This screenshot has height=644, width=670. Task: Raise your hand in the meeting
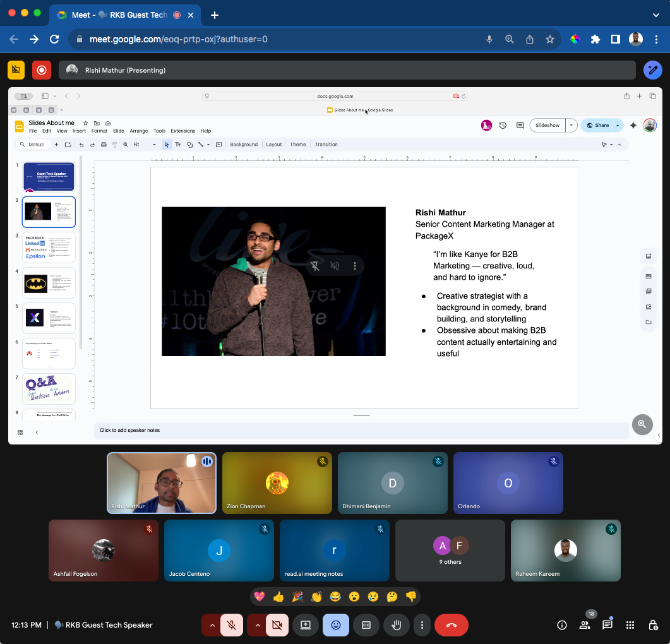pyautogui.click(x=397, y=625)
